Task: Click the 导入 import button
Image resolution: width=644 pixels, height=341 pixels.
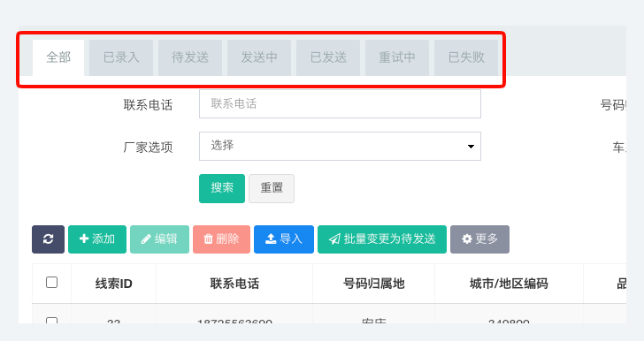Action: click(x=284, y=239)
